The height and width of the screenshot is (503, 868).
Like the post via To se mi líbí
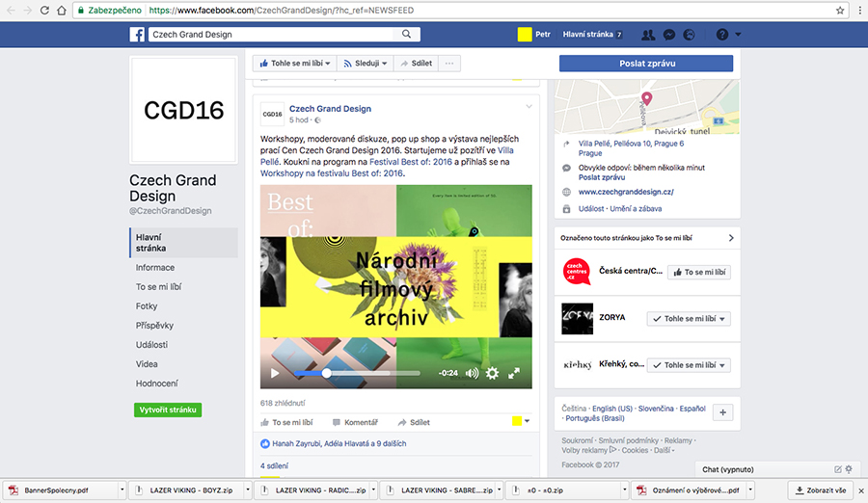286,422
